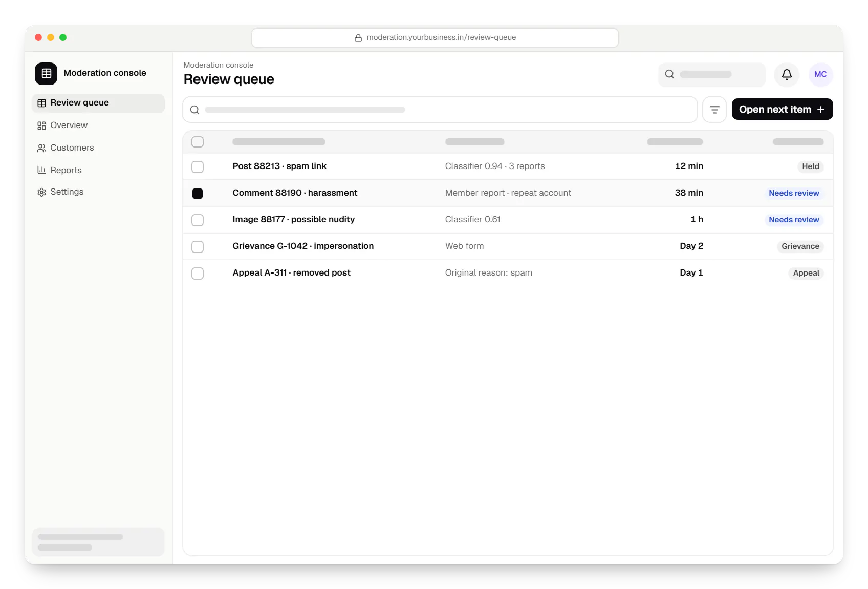Open Comment 88190 · harassment item
868x589 pixels.
pyautogui.click(x=295, y=193)
